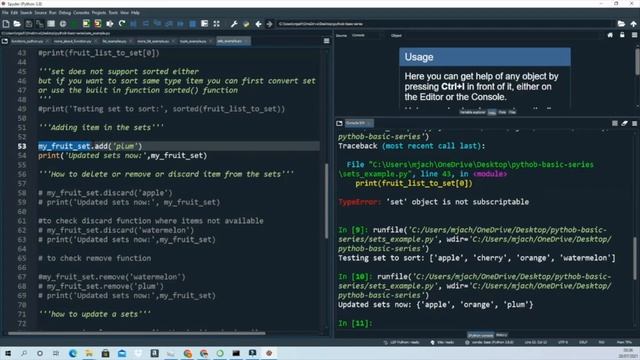The width and height of the screenshot is (640, 360).
Task: Open the symbol finder (@) toolbar icon
Action: [63, 24]
